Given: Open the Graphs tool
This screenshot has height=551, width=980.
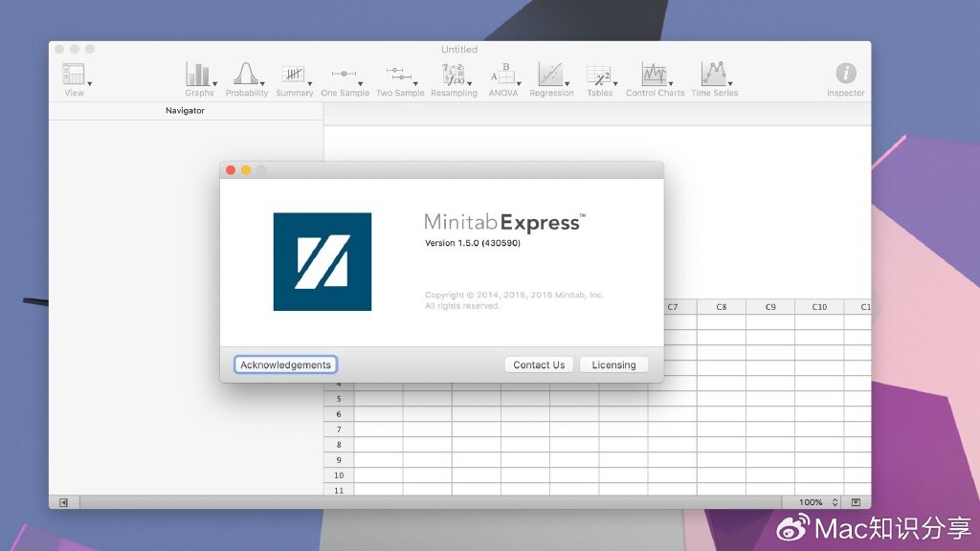Looking at the screenshot, I should tap(199, 75).
